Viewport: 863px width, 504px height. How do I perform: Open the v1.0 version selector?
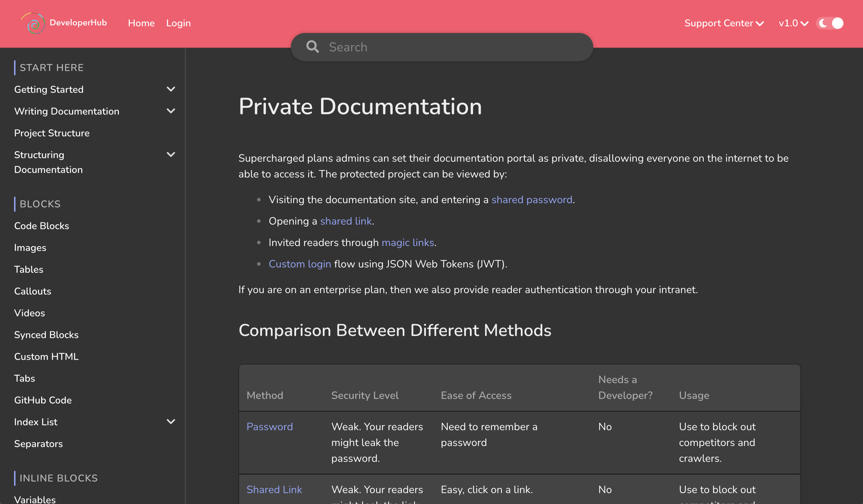coord(793,23)
